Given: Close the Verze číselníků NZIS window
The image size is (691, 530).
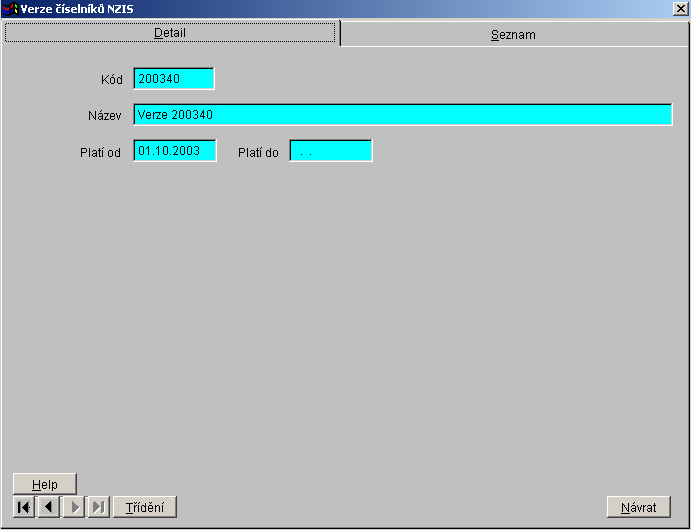Looking at the screenshot, I should point(681,8).
